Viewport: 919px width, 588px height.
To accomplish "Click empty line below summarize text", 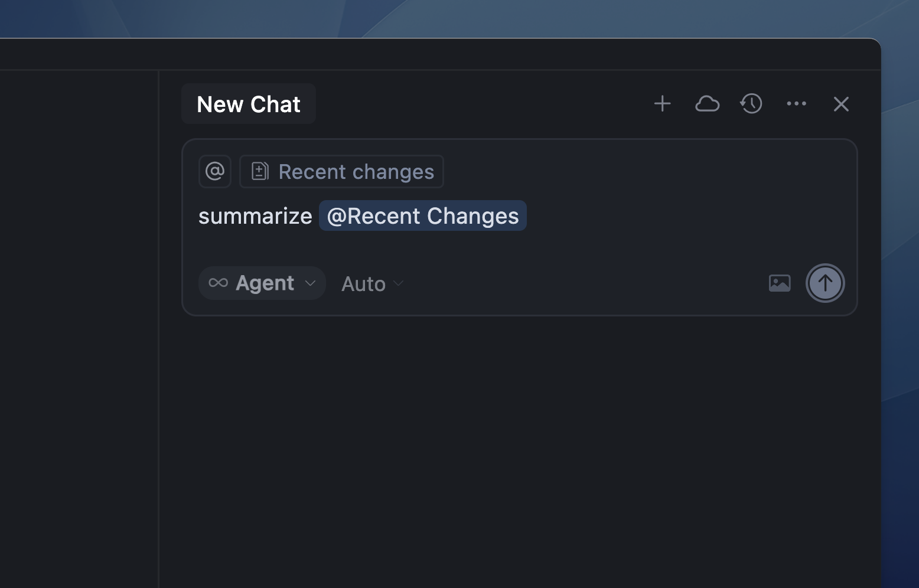I will point(472,247).
